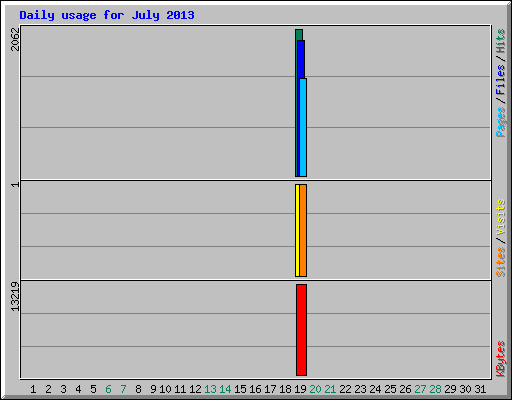Select the yellow Visits bar
The image size is (512, 400).
[297, 230]
